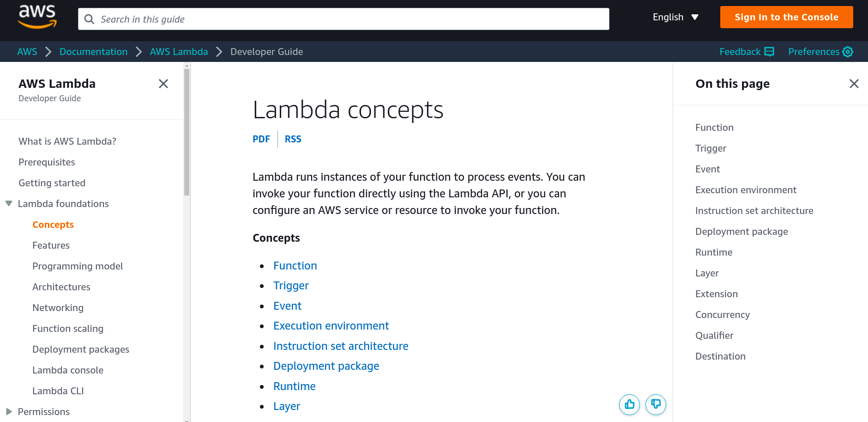
Task: Click the thumbs up feedback icon
Action: tap(629, 404)
